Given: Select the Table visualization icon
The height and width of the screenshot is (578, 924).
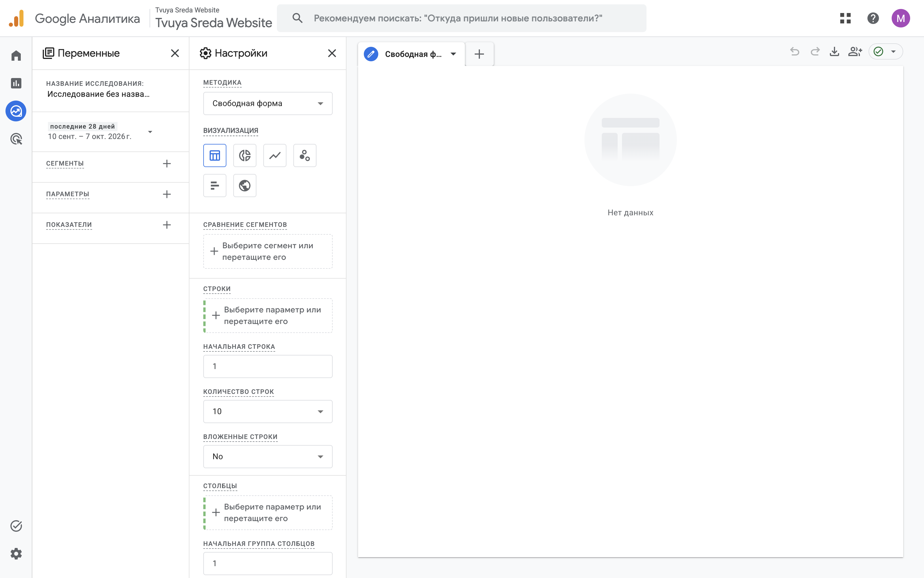Looking at the screenshot, I should (x=215, y=155).
